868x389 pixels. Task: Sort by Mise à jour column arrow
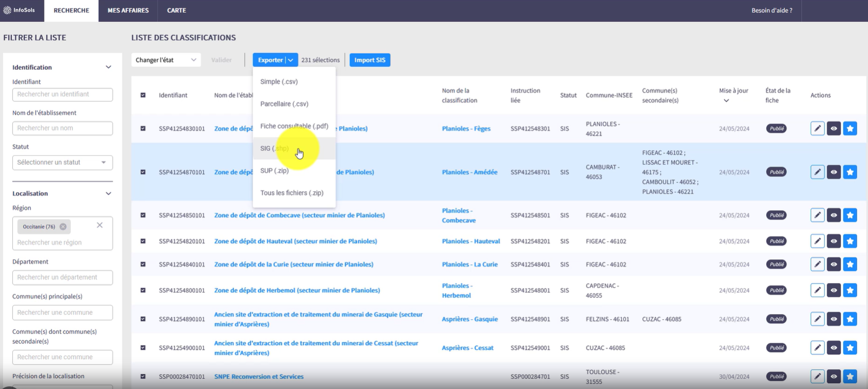726,101
